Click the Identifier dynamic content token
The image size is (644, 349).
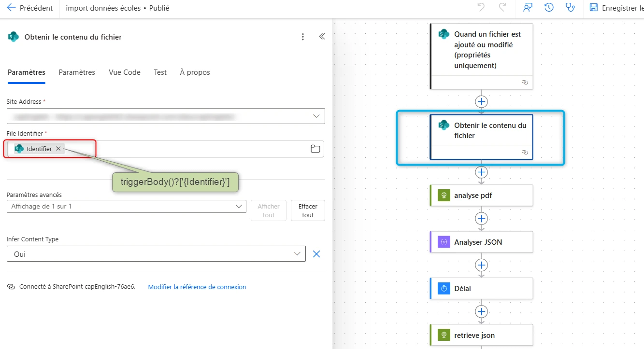click(x=39, y=149)
